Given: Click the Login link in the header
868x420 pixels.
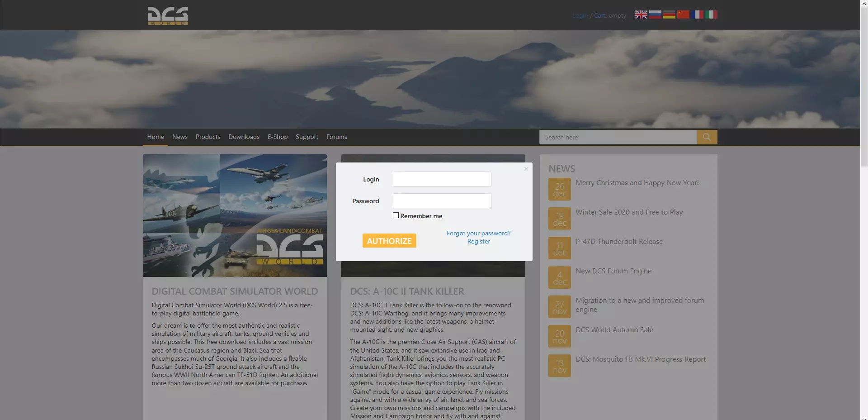Looking at the screenshot, I should pos(580,15).
